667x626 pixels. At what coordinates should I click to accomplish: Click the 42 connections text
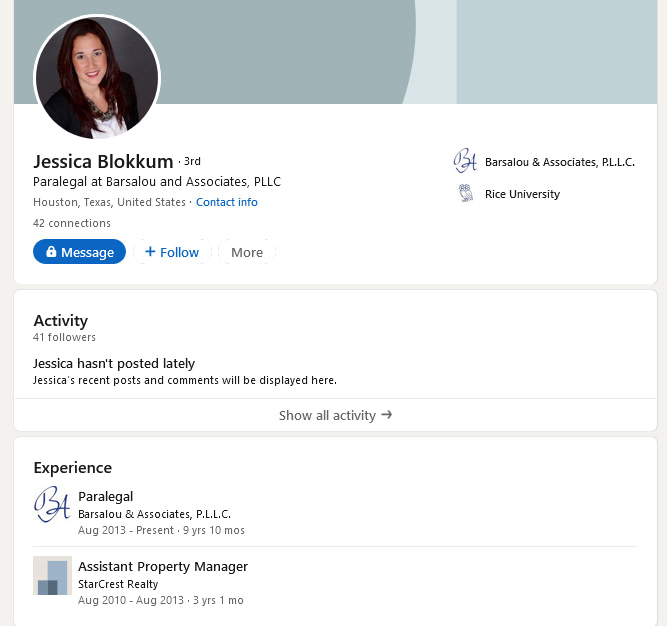click(x=72, y=223)
